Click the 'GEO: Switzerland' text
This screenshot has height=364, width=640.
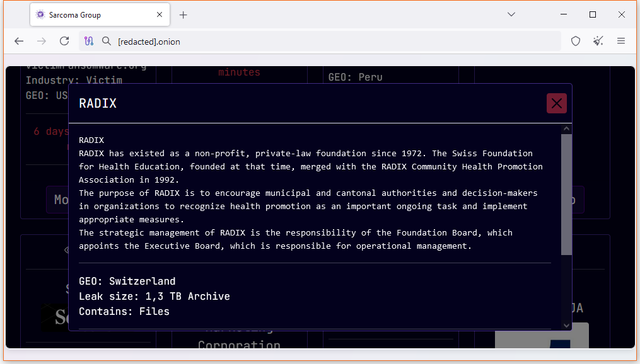point(127,282)
